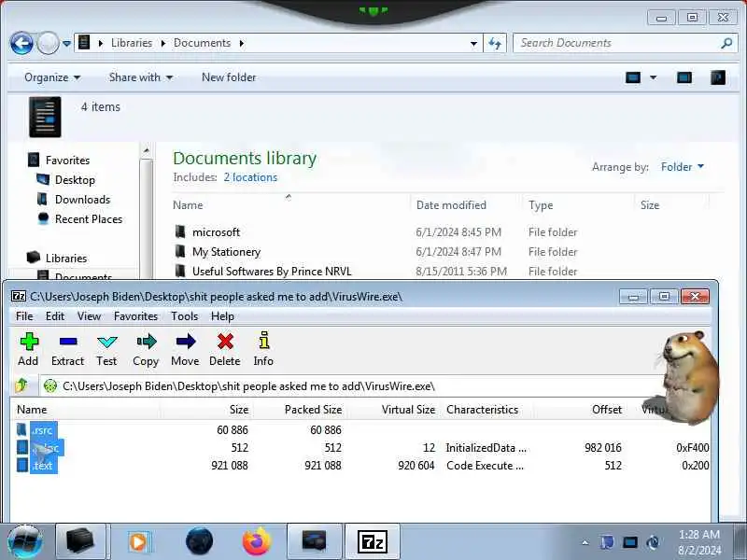Image resolution: width=747 pixels, height=560 pixels.
Task: Click the 2 locations link
Action: (x=250, y=177)
